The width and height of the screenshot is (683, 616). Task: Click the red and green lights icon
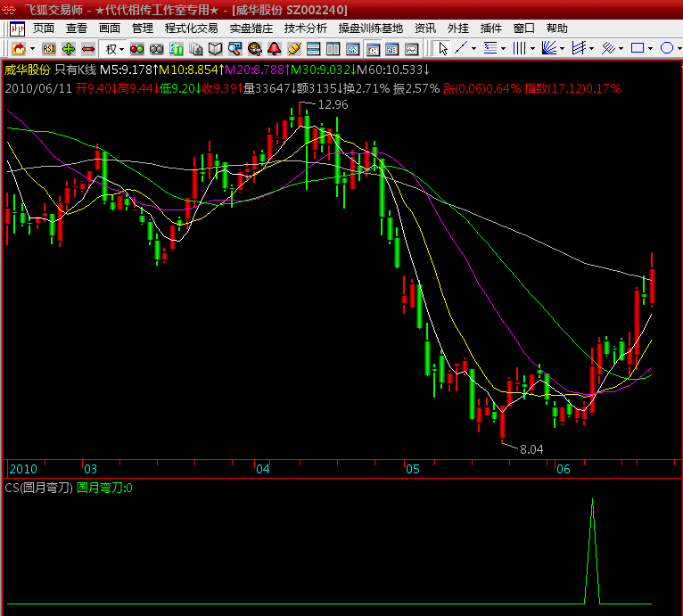click(136, 49)
